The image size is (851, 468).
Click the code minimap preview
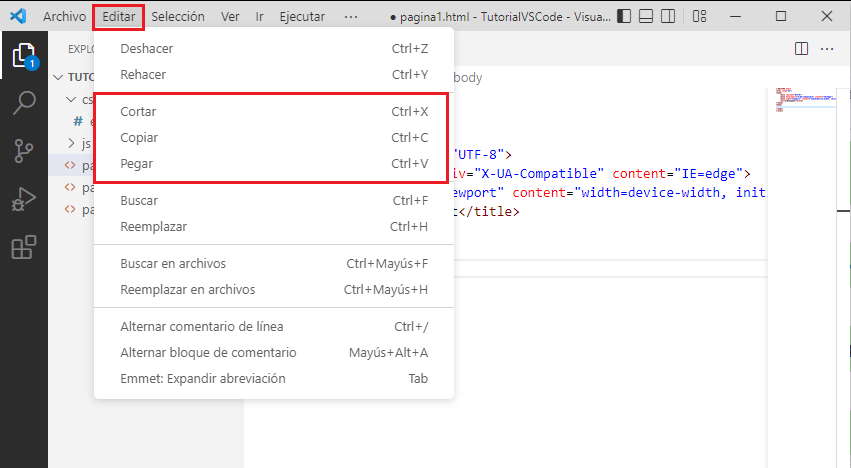[805, 99]
